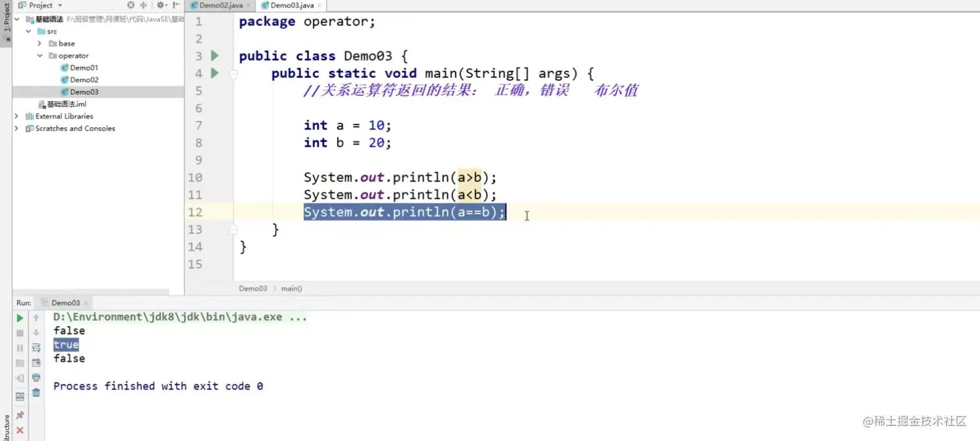Click the Up the Stack Trace arrow icon
This screenshot has height=441, width=980.
(x=36, y=318)
